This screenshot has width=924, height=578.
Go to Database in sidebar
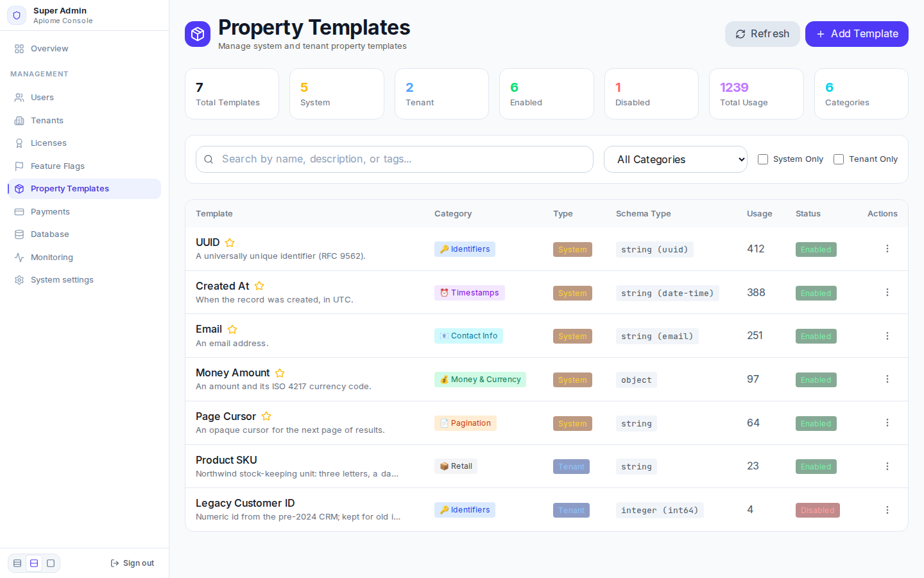85,234
